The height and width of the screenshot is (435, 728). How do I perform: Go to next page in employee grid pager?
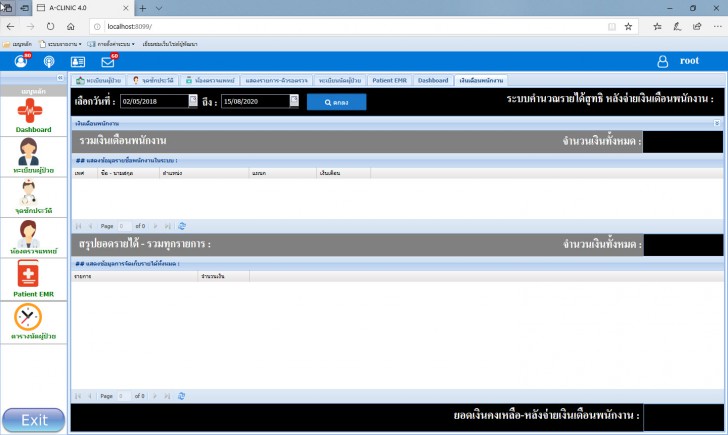click(156, 226)
